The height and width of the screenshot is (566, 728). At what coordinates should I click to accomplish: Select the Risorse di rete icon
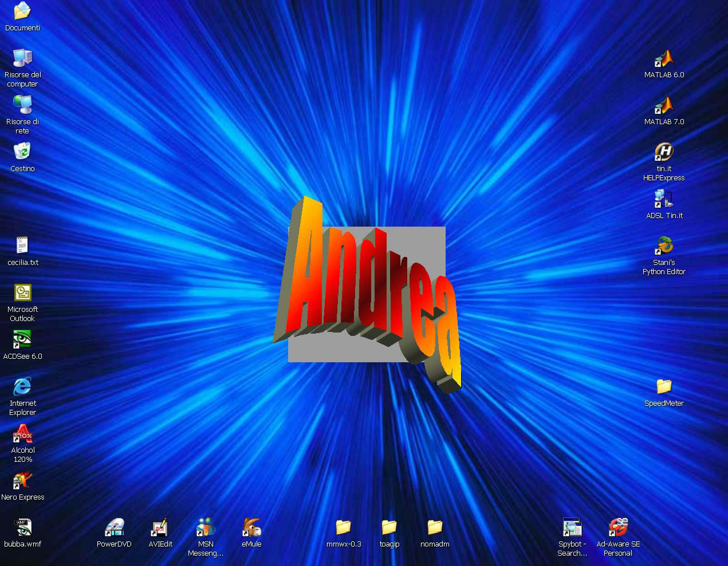click(22, 105)
